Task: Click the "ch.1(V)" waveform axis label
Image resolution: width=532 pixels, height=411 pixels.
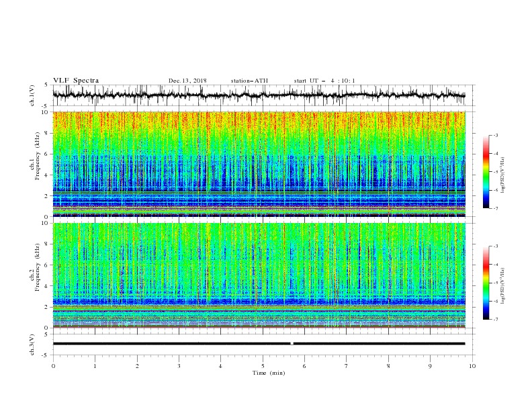Action: point(32,95)
